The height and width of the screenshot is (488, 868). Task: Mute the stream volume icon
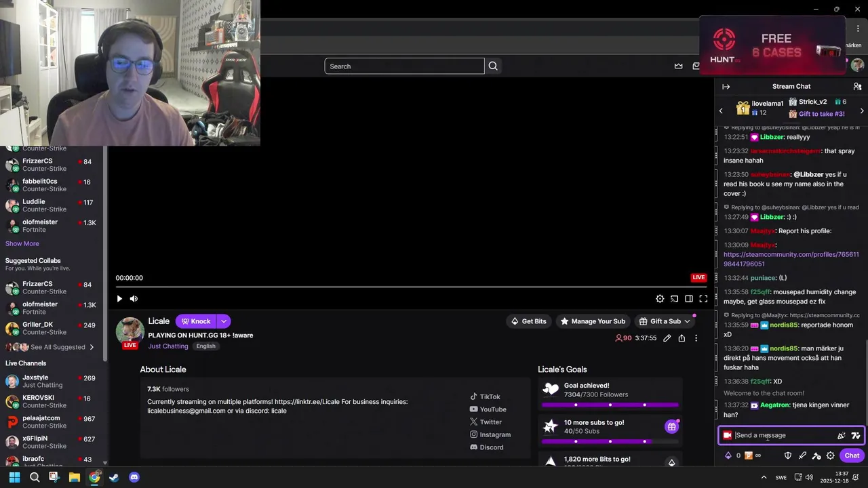coord(134,299)
